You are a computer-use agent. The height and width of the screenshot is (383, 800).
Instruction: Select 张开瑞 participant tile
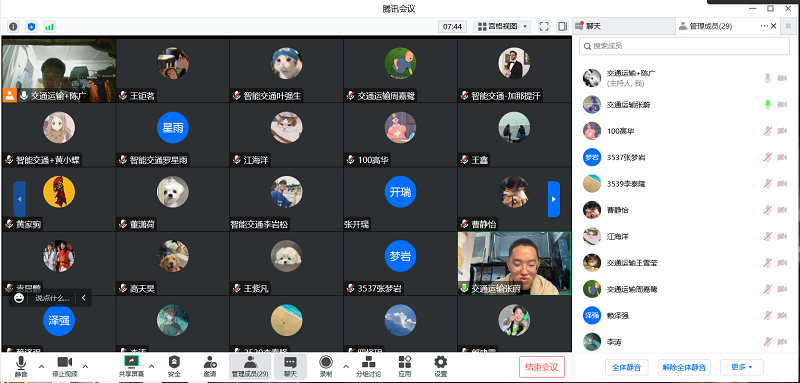[400, 199]
